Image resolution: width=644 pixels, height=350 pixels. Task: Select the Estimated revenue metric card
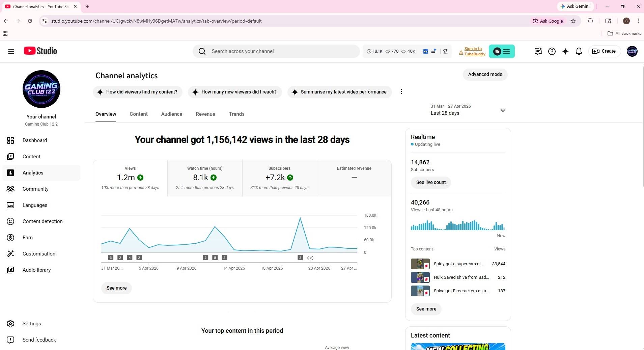(x=354, y=178)
